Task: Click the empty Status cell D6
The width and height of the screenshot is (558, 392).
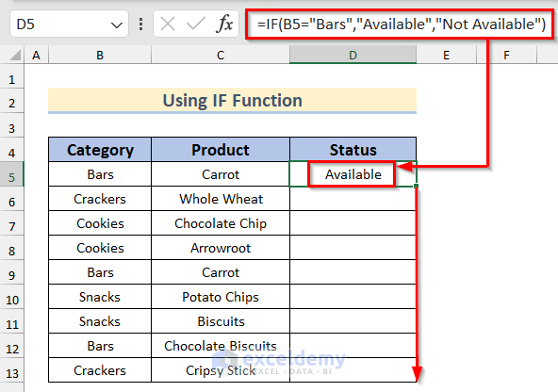Action: click(353, 199)
